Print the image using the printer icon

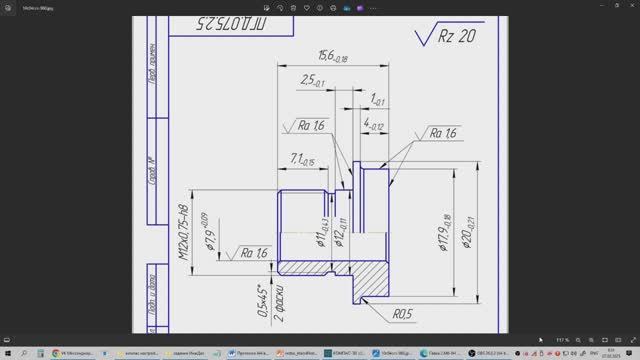(x=333, y=8)
